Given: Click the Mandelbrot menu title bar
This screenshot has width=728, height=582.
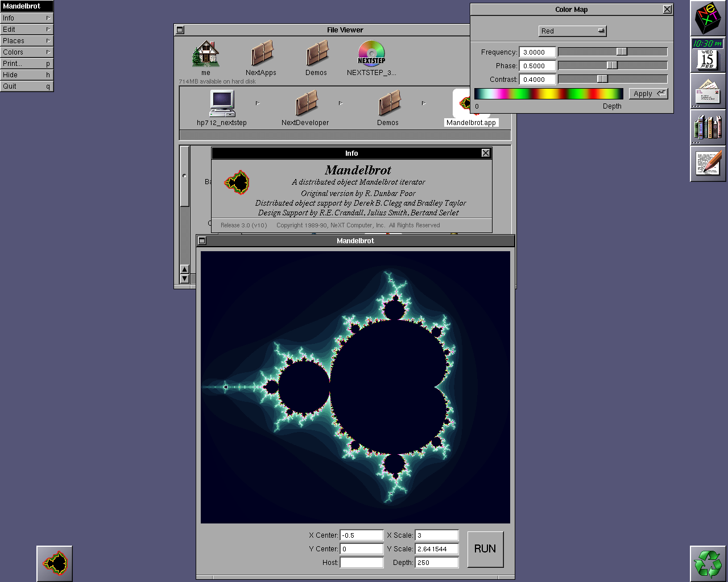Looking at the screenshot, I should [x=27, y=6].
